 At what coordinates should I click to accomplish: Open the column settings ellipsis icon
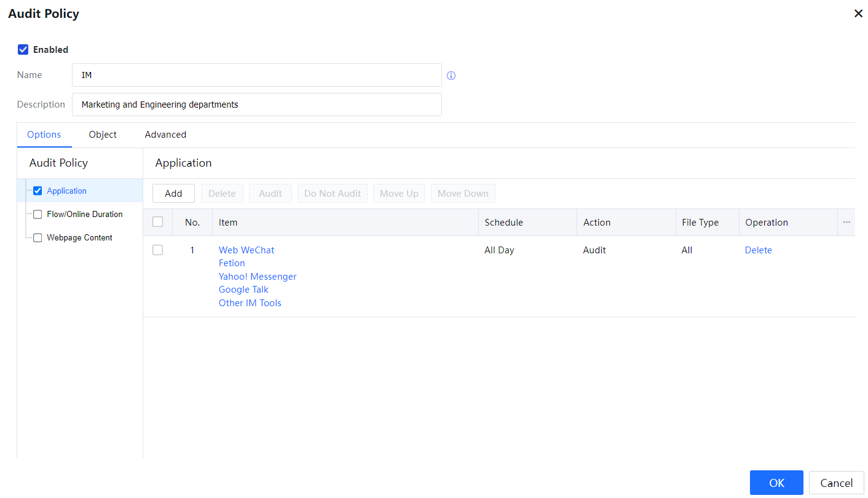click(x=846, y=223)
